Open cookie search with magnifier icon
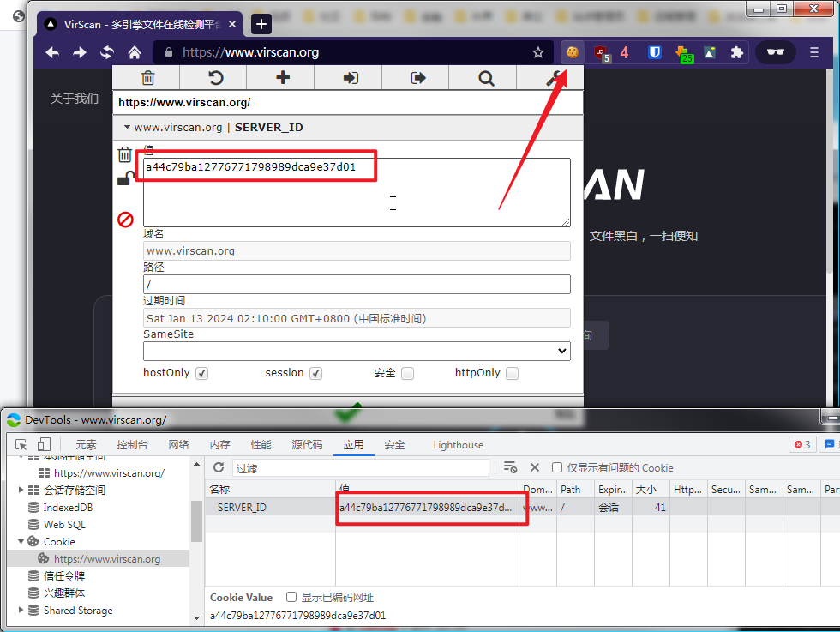840x632 pixels. [486, 79]
